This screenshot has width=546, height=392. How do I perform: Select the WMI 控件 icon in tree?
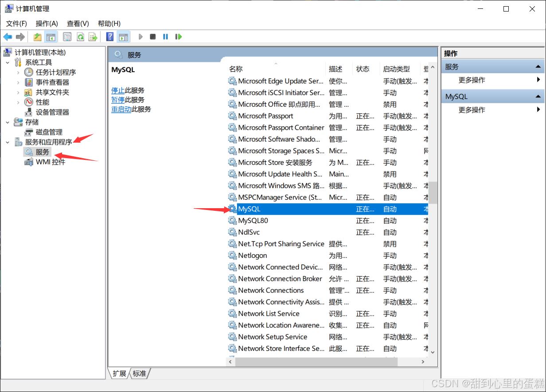coord(29,162)
